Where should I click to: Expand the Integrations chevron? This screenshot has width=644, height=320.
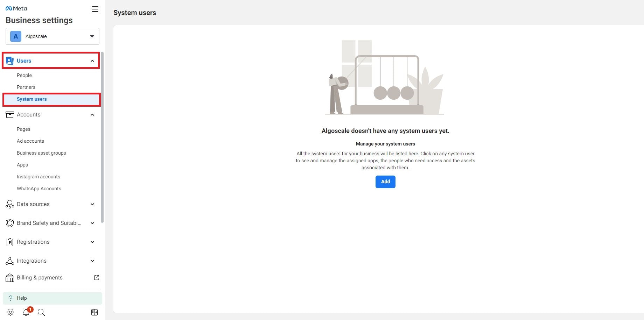92,261
